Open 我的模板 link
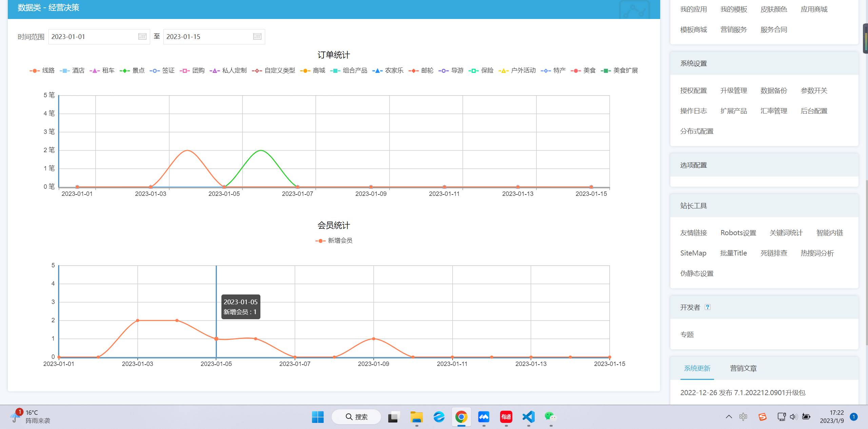This screenshot has width=868, height=429. tap(734, 9)
